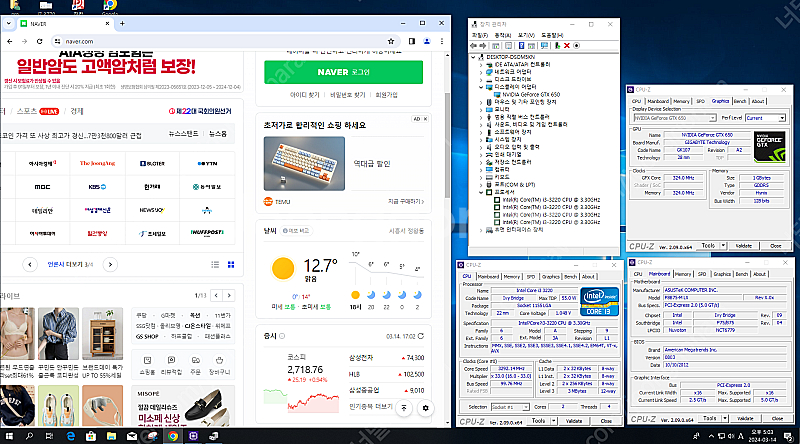Bookmark this page with star icon
Viewport: 800px width, 444px height.
391,41
